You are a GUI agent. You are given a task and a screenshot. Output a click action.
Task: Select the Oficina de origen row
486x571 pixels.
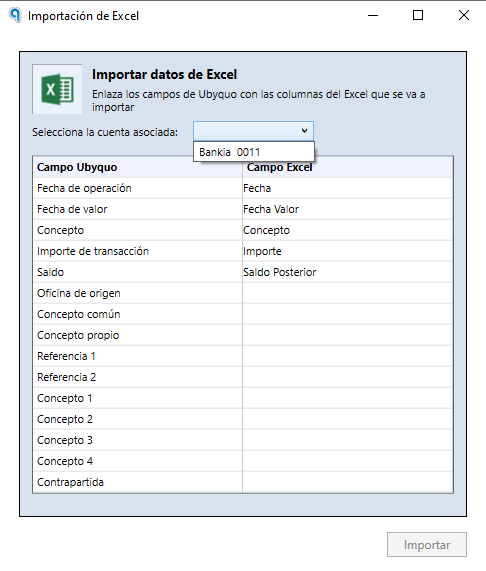click(x=243, y=293)
